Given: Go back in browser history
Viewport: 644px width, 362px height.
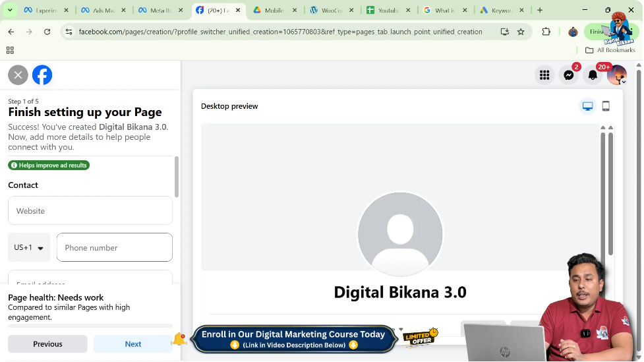Looking at the screenshot, I should [x=11, y=32].
